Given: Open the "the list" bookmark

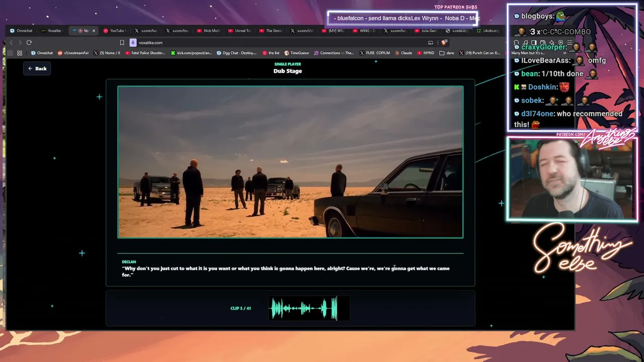Looking at the screenshot, I should point(271,53).
